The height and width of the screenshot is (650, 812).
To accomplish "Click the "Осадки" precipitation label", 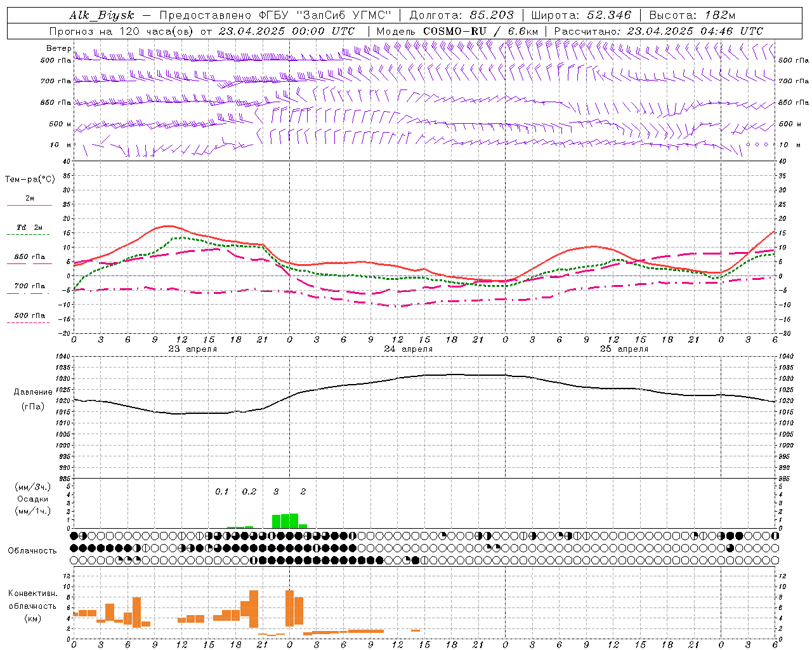I will [33, 499].
